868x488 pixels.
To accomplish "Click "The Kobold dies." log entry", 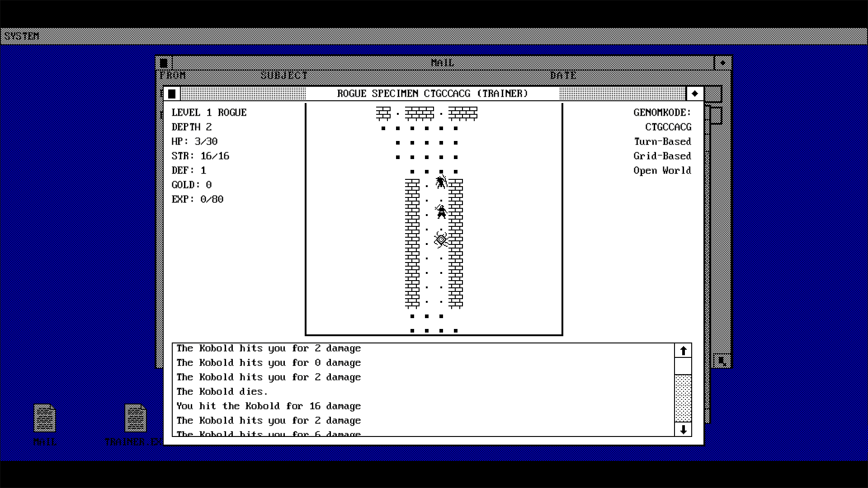I will coord(222,391).
